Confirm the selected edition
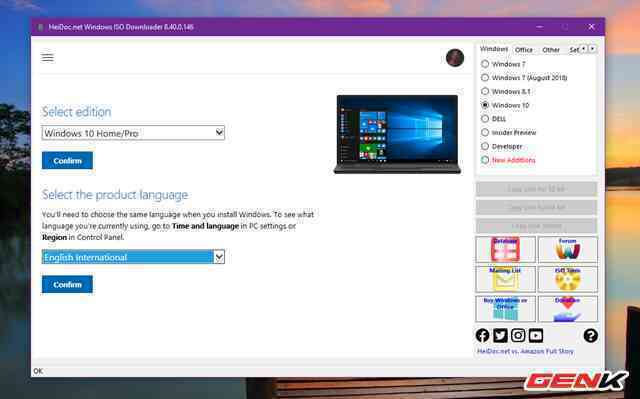640x399 pixels. point(67,161)
